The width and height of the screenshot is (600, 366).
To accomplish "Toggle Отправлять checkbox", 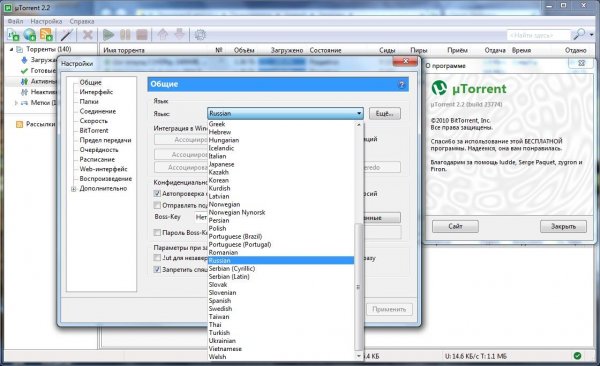I will coord(157,205).
